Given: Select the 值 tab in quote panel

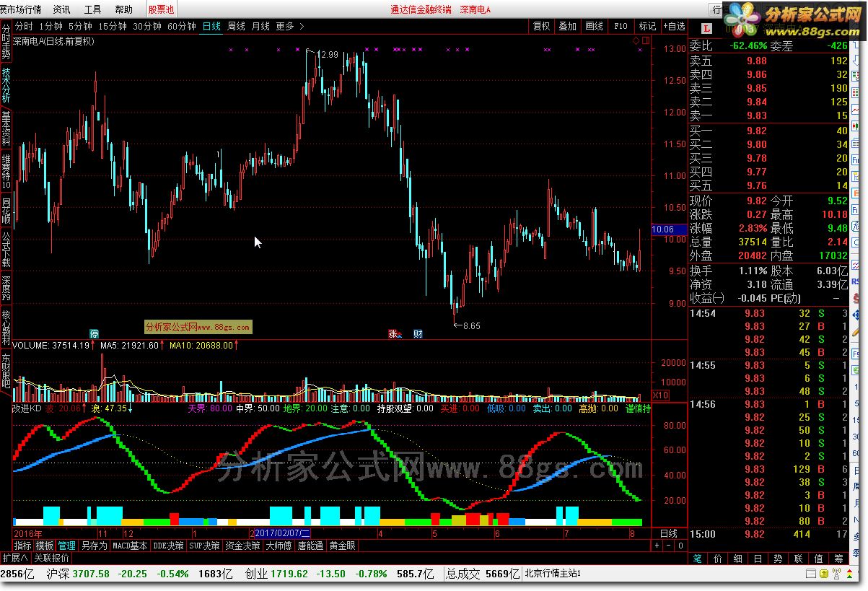Looking at the screenshot, I should tap(818, 559).
